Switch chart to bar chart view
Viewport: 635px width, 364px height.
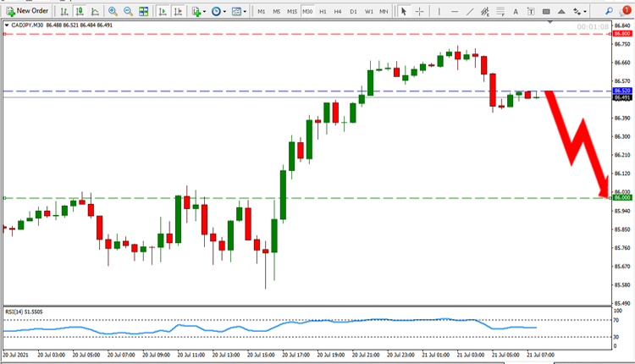click(64, 11)
